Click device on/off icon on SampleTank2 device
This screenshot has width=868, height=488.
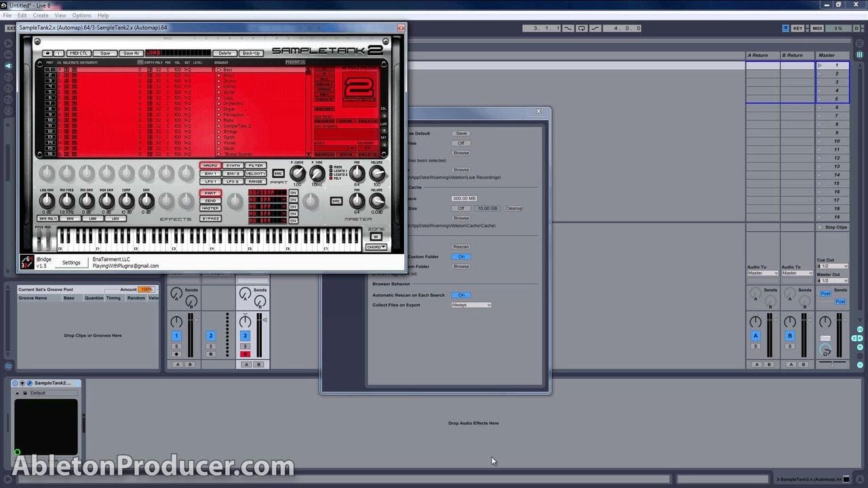16,383
